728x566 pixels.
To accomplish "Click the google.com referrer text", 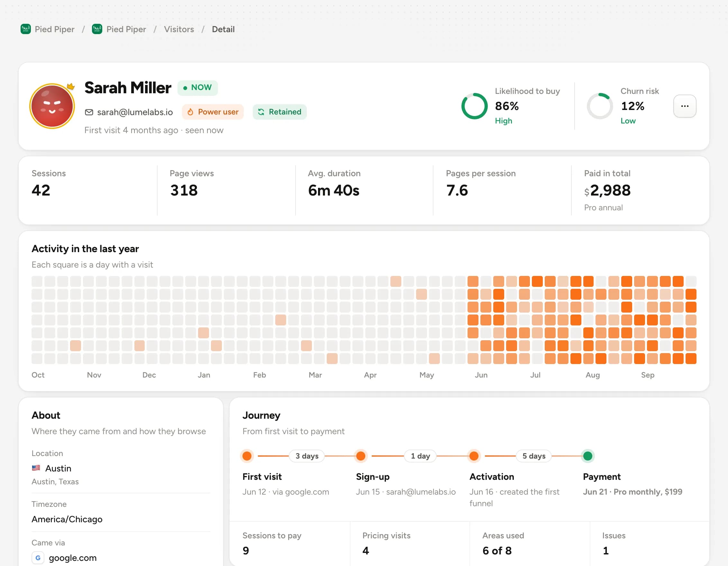I will [x=73, y=558].
